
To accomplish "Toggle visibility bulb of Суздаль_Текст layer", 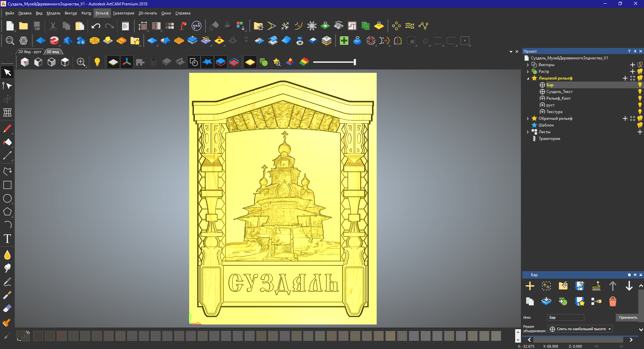I will click(640, 92).
